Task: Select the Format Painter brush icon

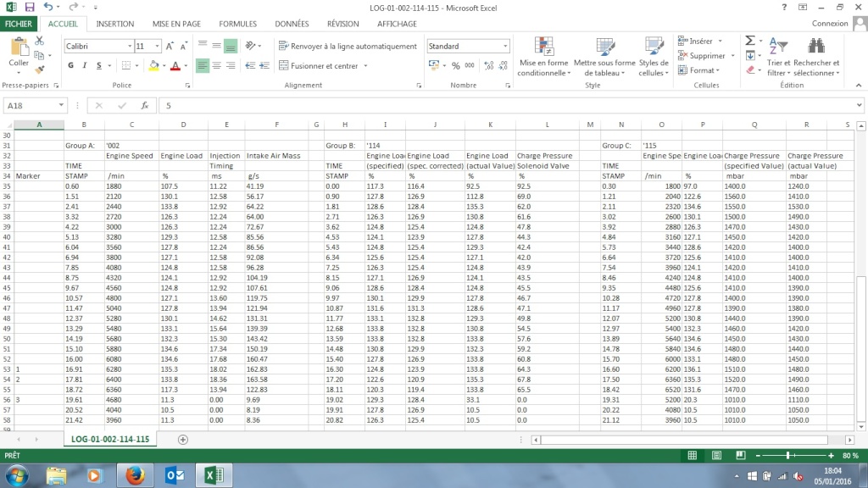Action: pos(40,69)
